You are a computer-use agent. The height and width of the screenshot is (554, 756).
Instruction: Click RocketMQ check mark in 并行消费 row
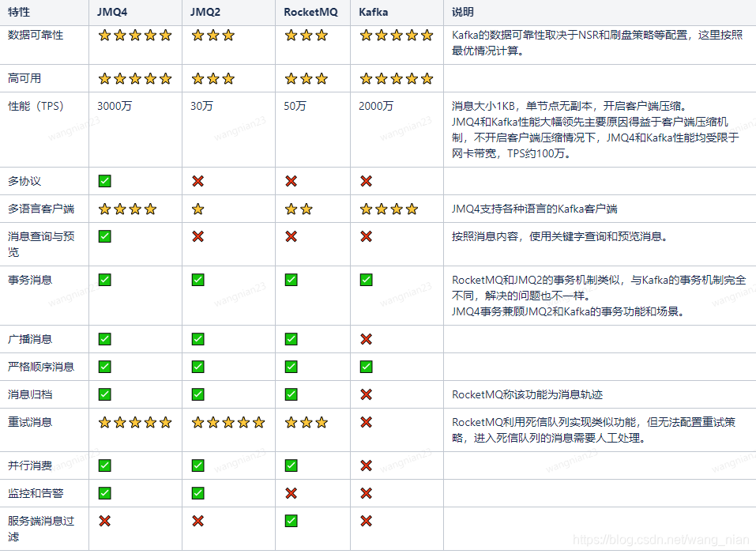click(291, 465)
